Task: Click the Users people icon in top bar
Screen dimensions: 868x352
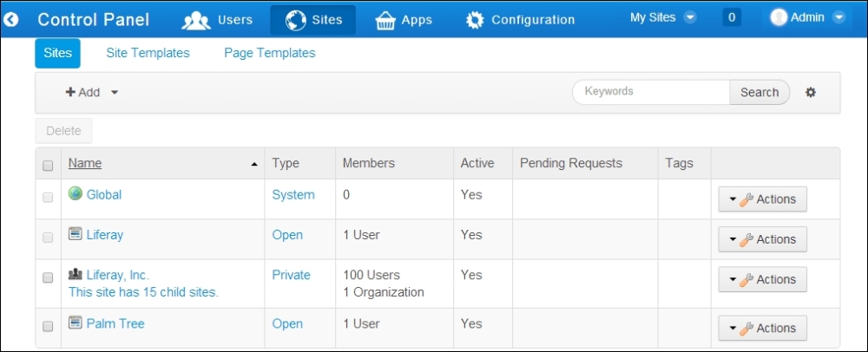Action: tap(196, 21)
